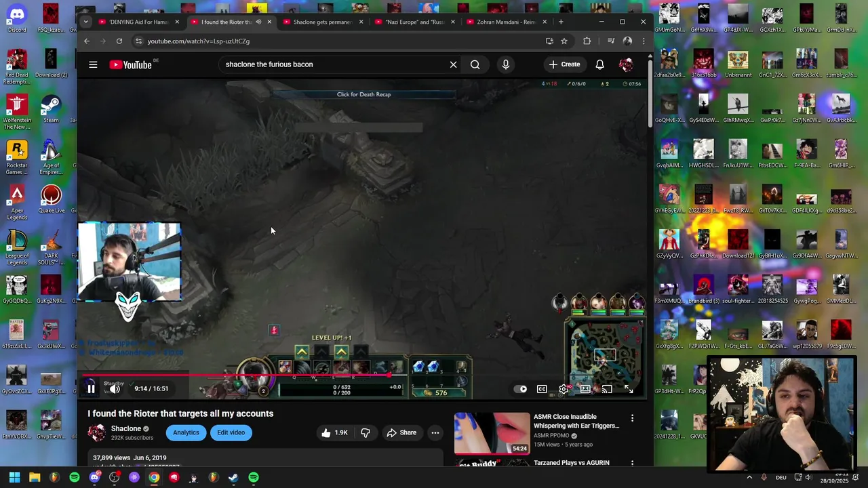This screenshot has height=488, width=868.
Task: Open Windows Start menu
Action: (x=15, y=477)
